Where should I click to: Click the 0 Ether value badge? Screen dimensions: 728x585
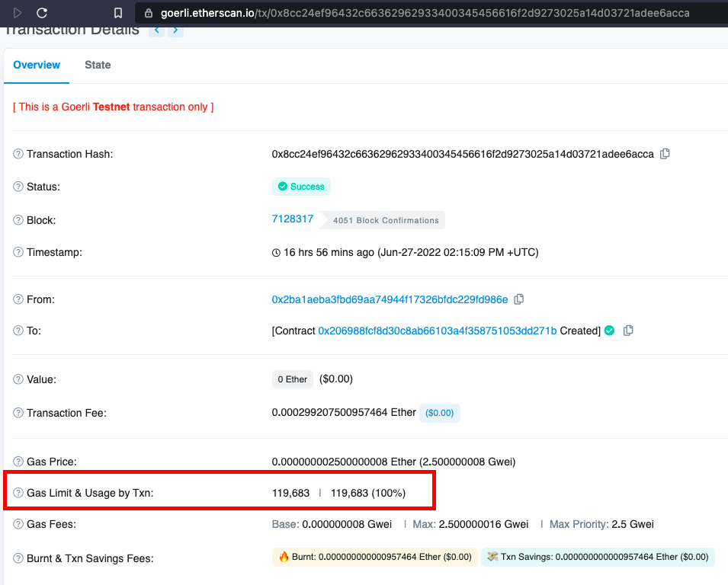pyautogui.click(x=293, y=379)
